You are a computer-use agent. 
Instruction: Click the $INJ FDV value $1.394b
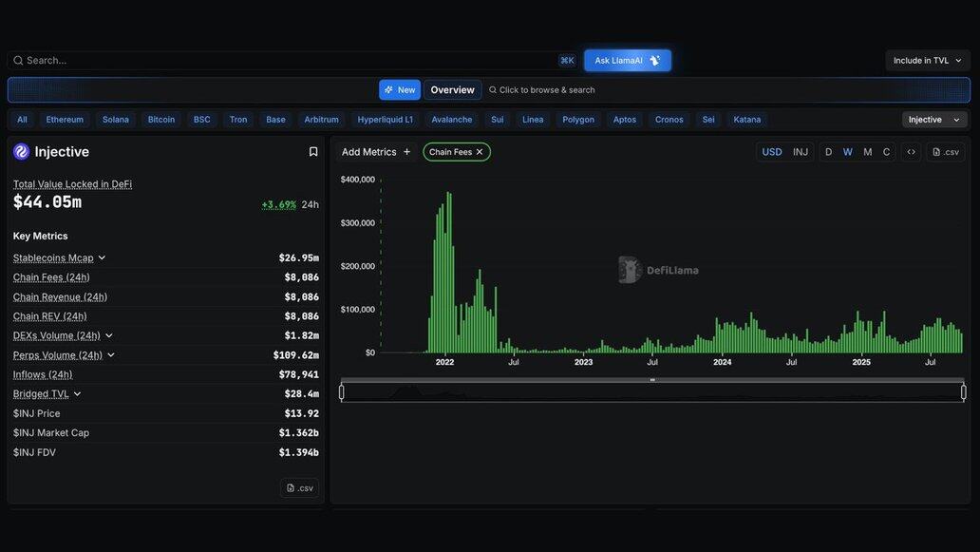pos(299,452)
